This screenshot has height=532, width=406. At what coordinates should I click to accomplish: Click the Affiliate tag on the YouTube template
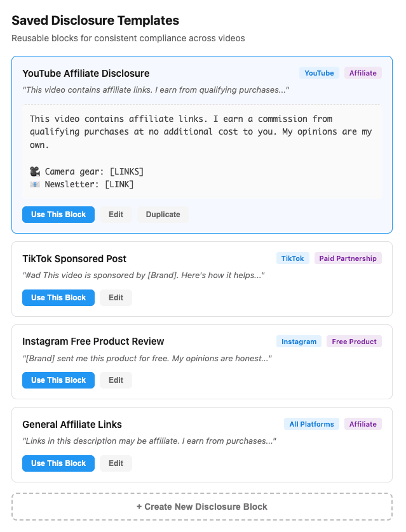coord(362,72)
